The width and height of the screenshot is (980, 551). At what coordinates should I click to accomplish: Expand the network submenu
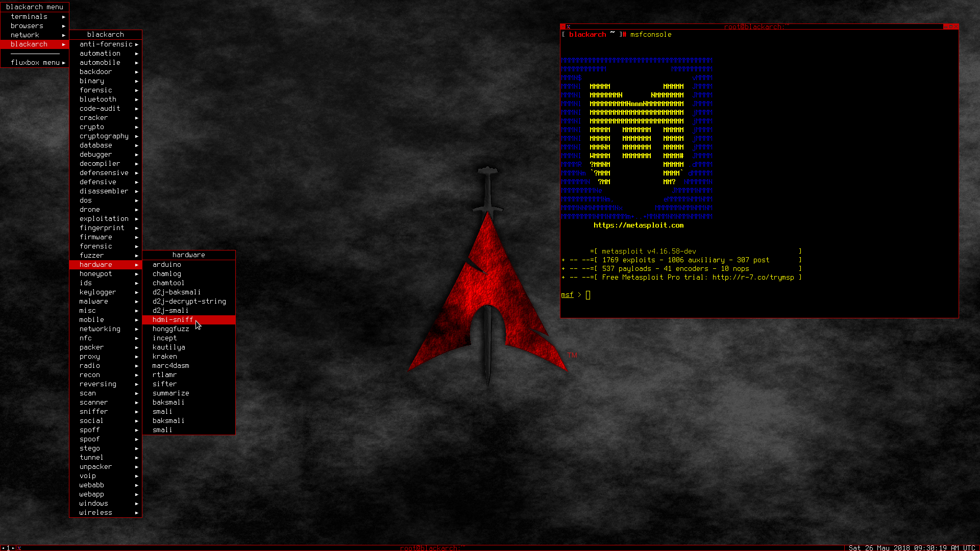pyautogui.click(x=24, y=35)
